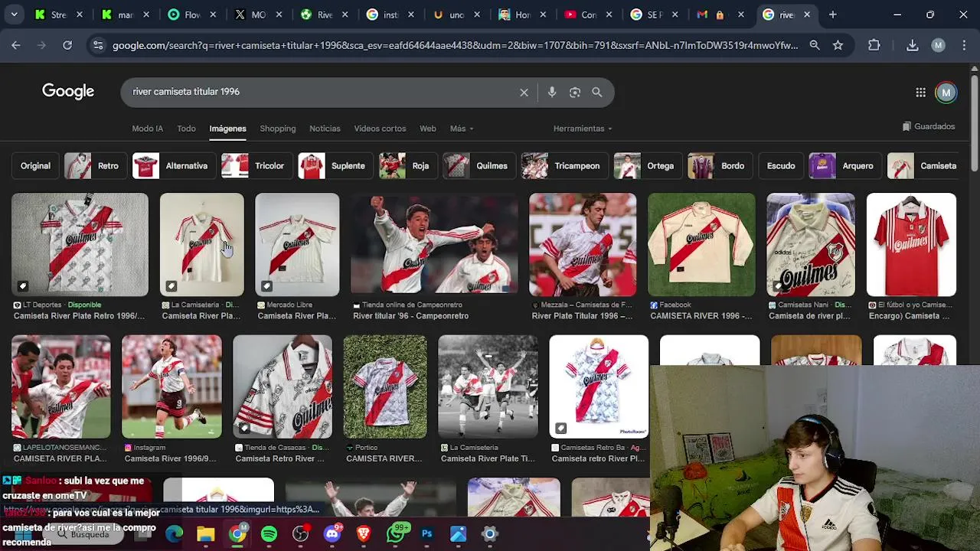Apply the Suplente filter chip
980x551 pixels.
[335, 166]
